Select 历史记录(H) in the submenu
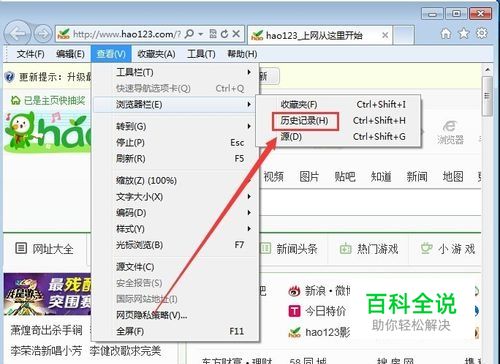Image resolution: width=500 pixels, height=364 pixels. (339, 121)
